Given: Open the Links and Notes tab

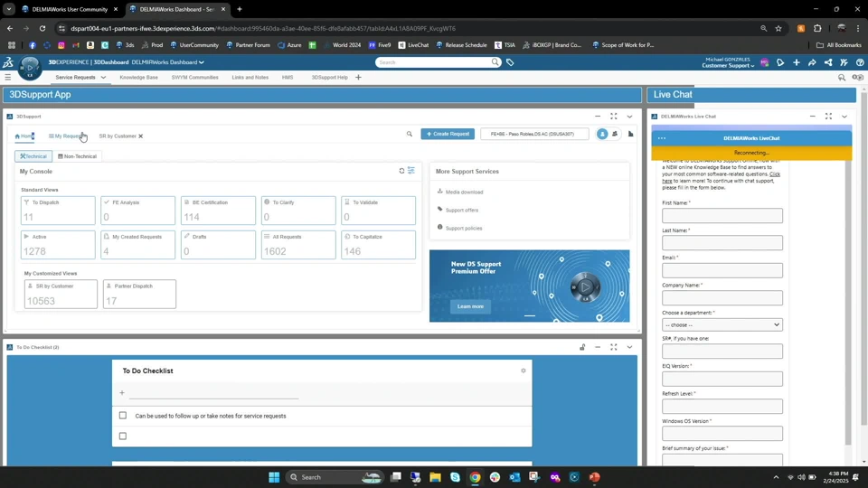Looking at the screenshot, I should point(250,78).
